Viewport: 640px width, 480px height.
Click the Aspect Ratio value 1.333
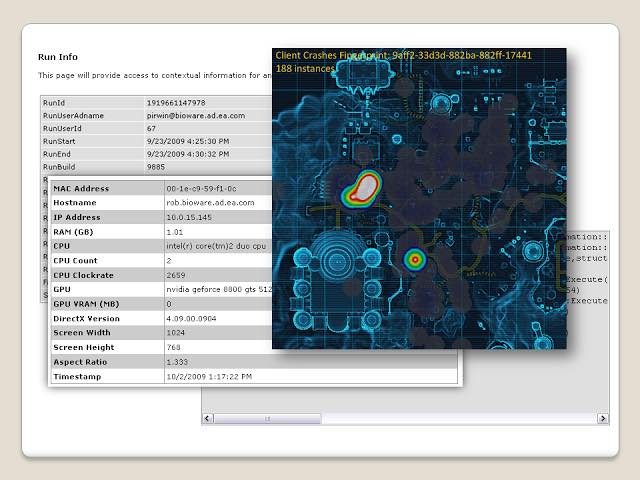(176, 361)
